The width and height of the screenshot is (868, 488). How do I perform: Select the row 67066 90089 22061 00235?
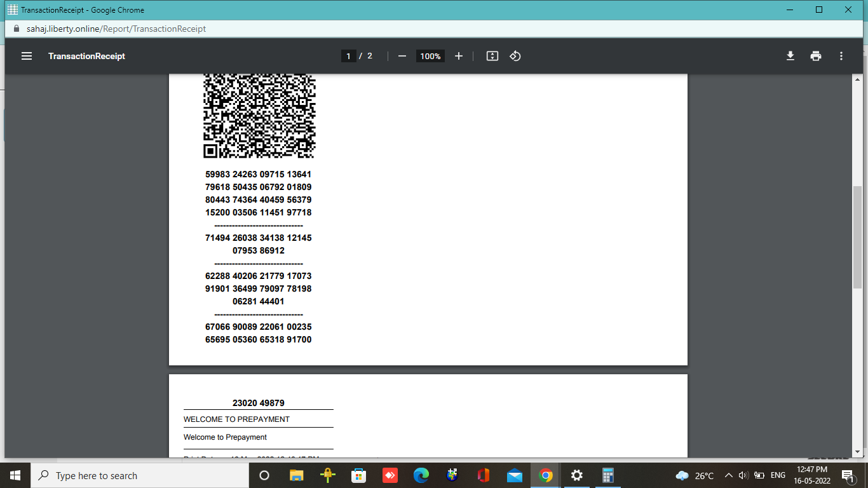pos(259,327)
